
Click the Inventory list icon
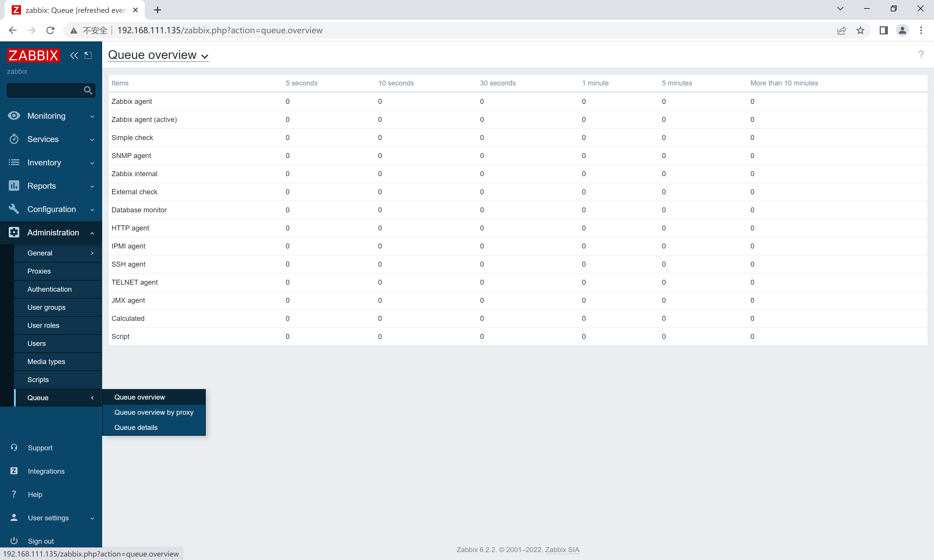[14, 162]
